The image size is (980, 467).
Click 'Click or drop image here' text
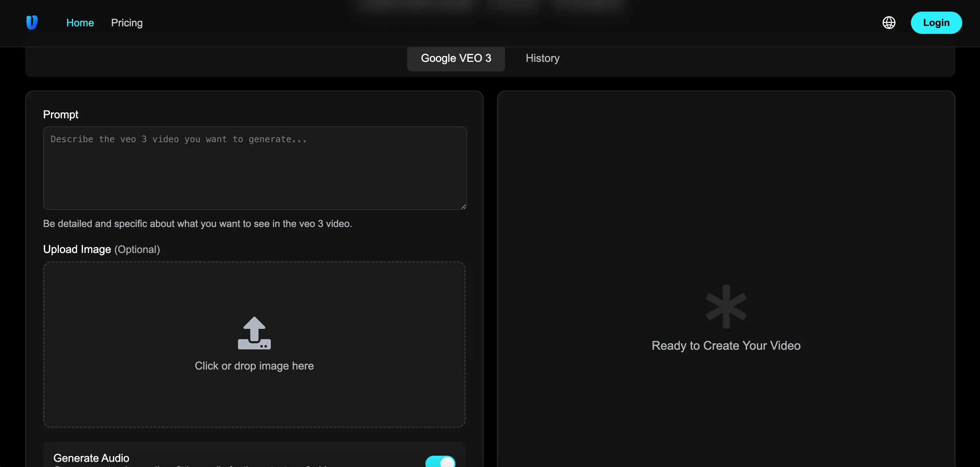(x=254, y=365)
